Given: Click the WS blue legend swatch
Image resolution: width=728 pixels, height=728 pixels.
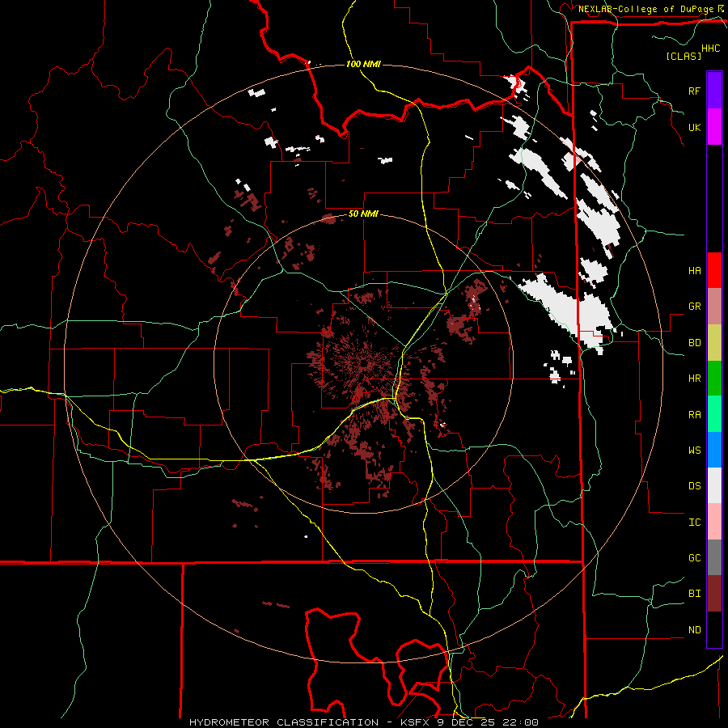Looking at the screenshot, I should [714, 450].
